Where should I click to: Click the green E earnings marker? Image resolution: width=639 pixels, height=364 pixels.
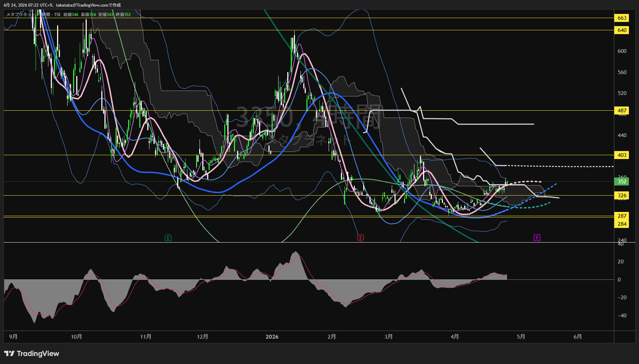[168, 238]
